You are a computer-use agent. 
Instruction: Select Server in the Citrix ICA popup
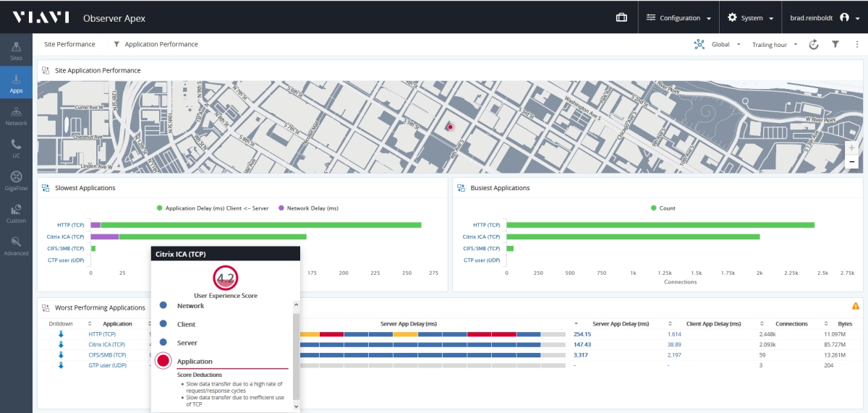[x=187, y=343]
